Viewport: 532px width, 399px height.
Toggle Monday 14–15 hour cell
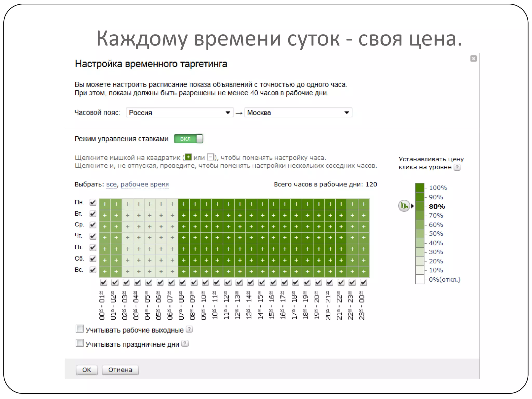point(263,204)
